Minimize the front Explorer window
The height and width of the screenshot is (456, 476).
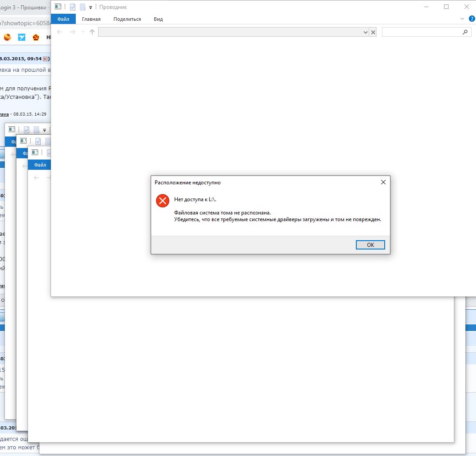point(426,7)
